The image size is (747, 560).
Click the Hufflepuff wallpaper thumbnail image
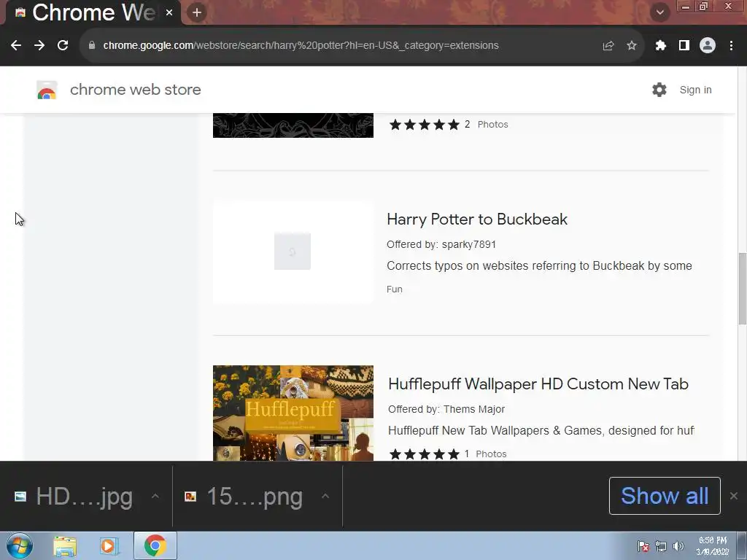point(293,413)
